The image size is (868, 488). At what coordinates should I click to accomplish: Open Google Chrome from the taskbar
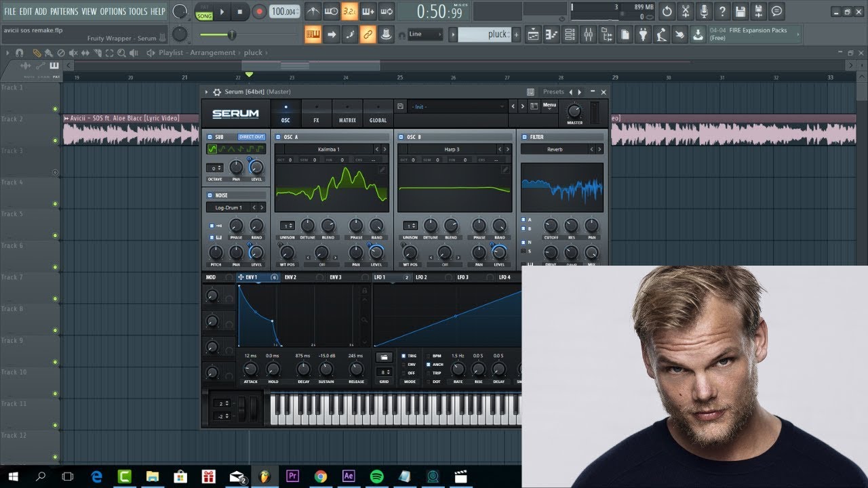tap(321, 476)
